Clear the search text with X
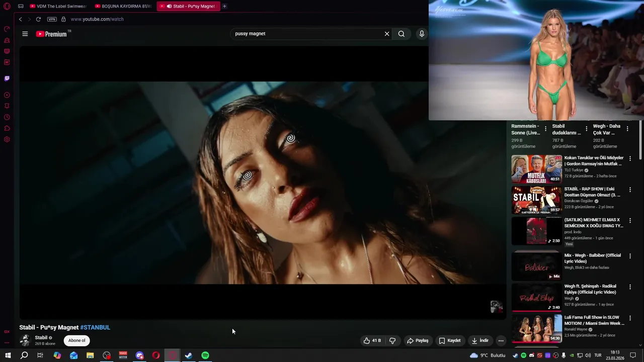Image resolution: width=644 pixels, height=362 pixels. click(387, 34)
